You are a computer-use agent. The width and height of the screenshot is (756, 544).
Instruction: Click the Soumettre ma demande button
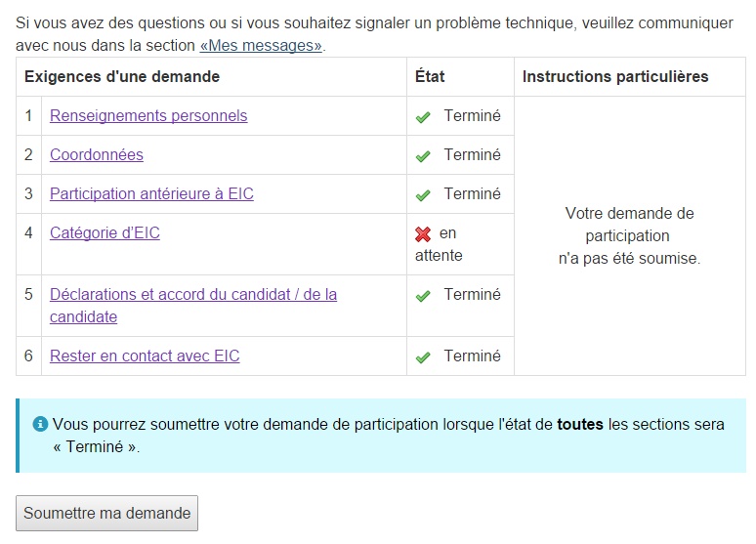click(107, 514)
